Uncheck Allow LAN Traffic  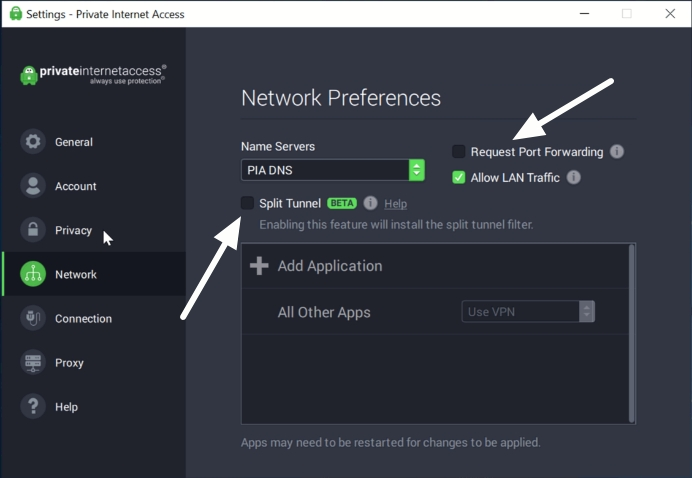[459, 177]
